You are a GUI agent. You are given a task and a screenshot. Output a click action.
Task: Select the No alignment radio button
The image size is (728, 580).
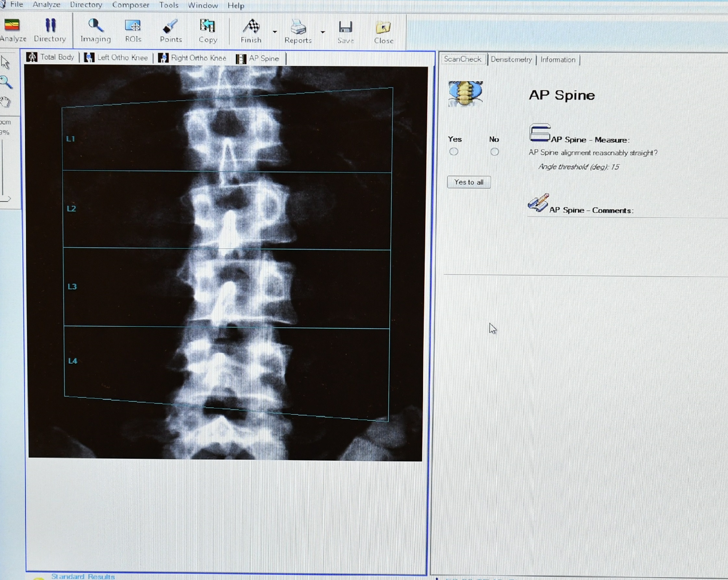tap(494, 152)
